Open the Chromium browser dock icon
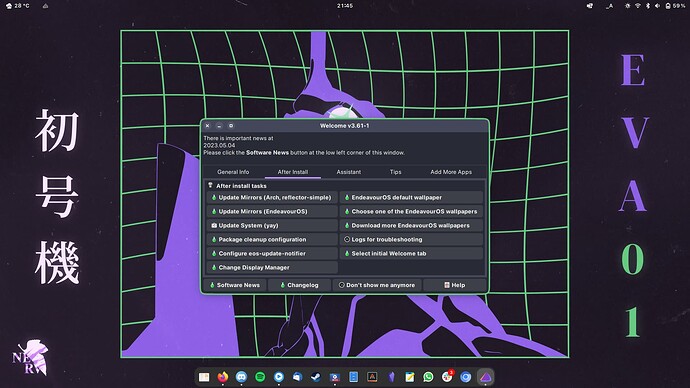Viewport: 690px width, 388px height. (466, 377)
